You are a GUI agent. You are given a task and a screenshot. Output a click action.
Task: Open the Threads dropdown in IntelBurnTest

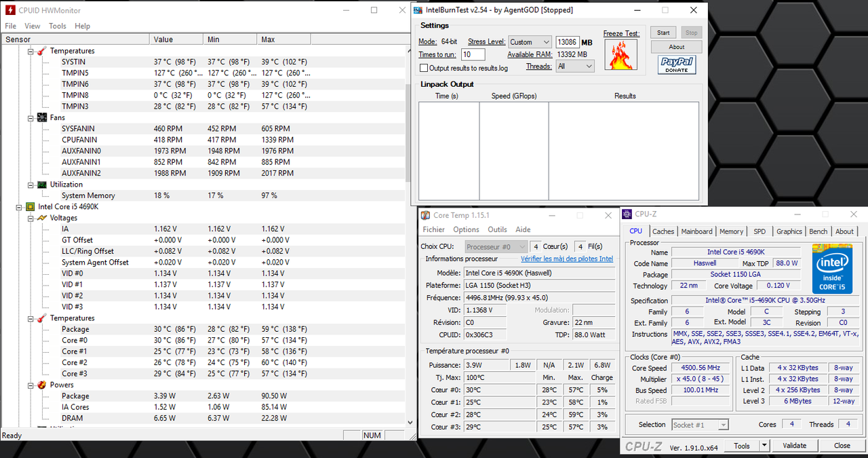[x=575, y=66]
